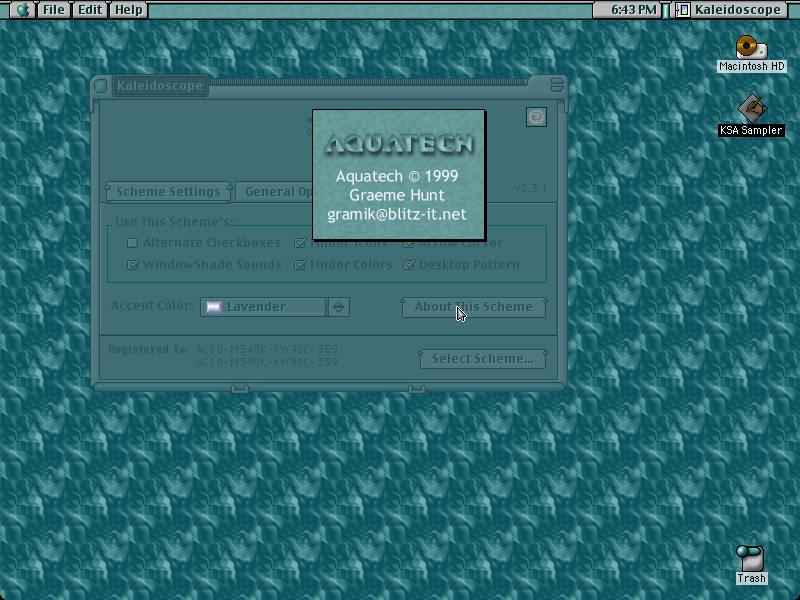Click the Kaleidoscope window close box
Viewport: 800px width, 600px height.
pyautogui.click(x=101, y=86)
